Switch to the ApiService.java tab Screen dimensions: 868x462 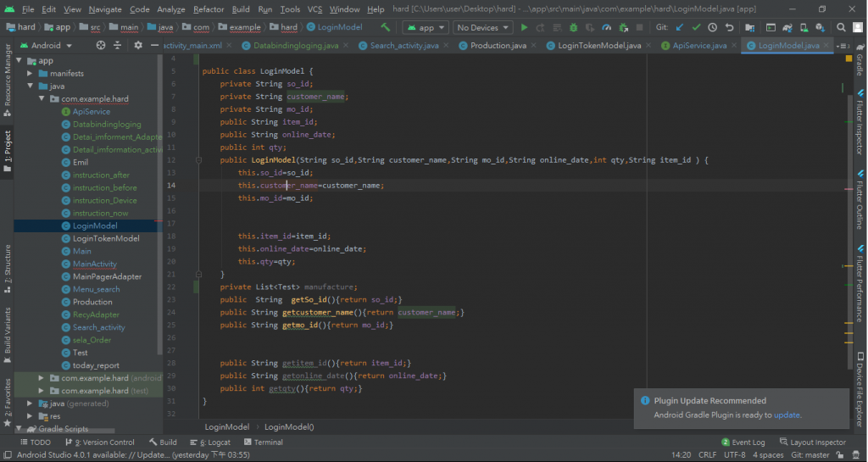(693, 45)
